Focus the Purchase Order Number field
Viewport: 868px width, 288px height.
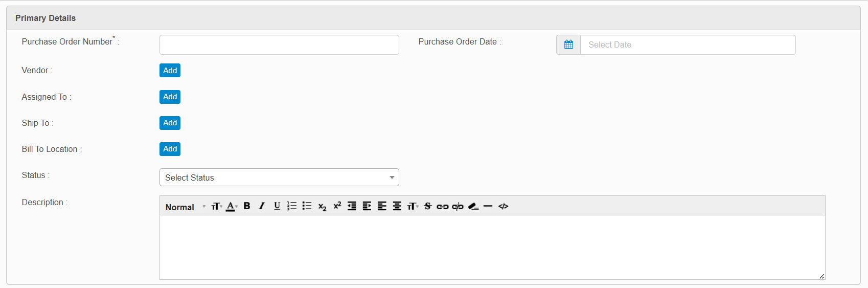click(279, 45)
